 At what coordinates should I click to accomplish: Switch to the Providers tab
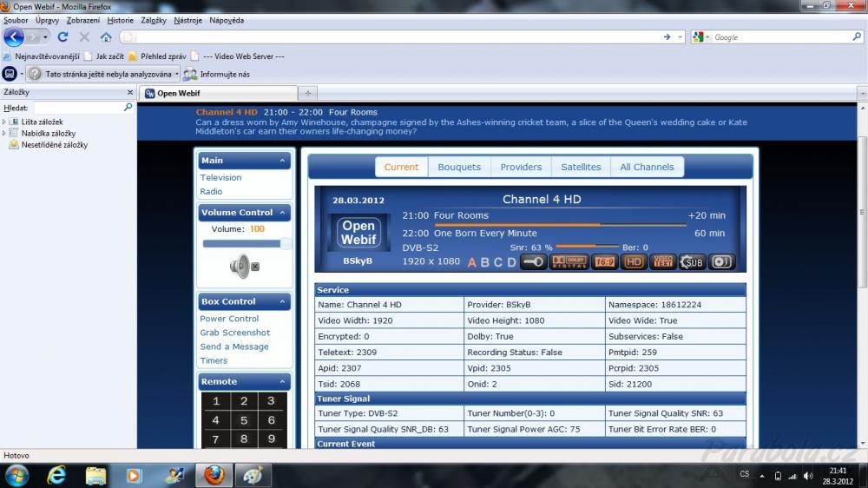pyautogui.click(x=521, y=167)
